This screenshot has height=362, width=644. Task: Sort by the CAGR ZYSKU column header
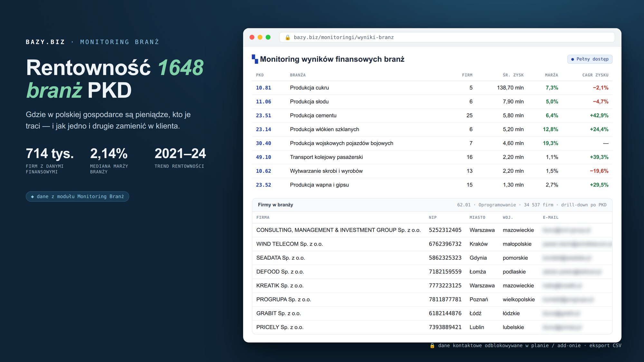click(595, 75)
